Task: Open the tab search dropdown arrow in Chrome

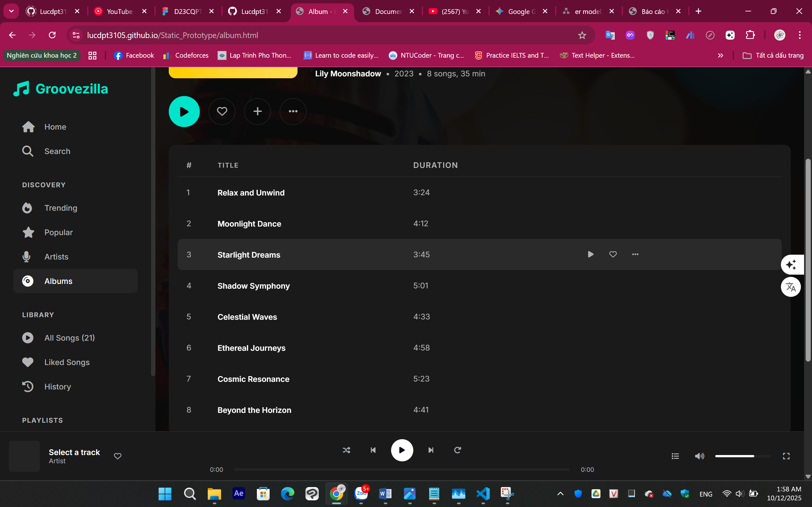Action: point(11,11)
